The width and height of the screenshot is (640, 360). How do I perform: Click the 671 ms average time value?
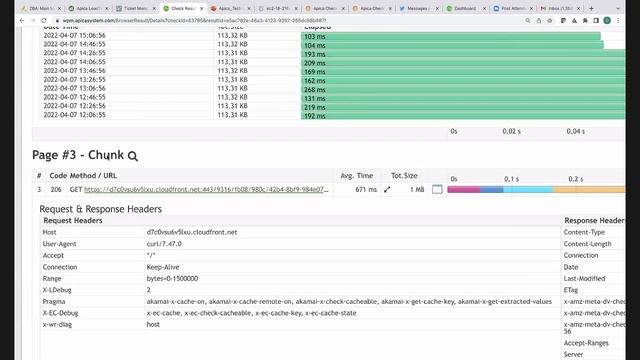pos(366,189)
